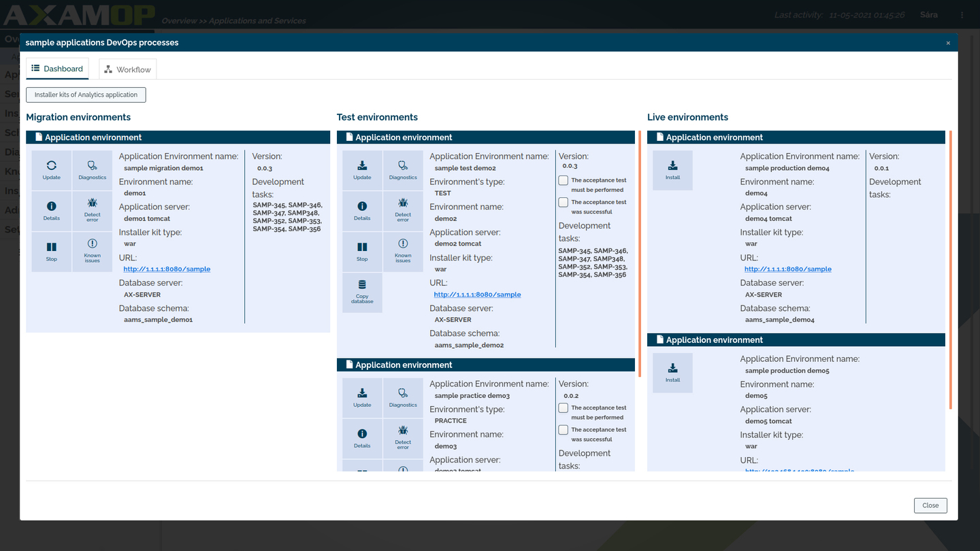This screenshot has width=980, height=551.
Task: Switch to the Workflow tab
Action: (x=128, y=69)
